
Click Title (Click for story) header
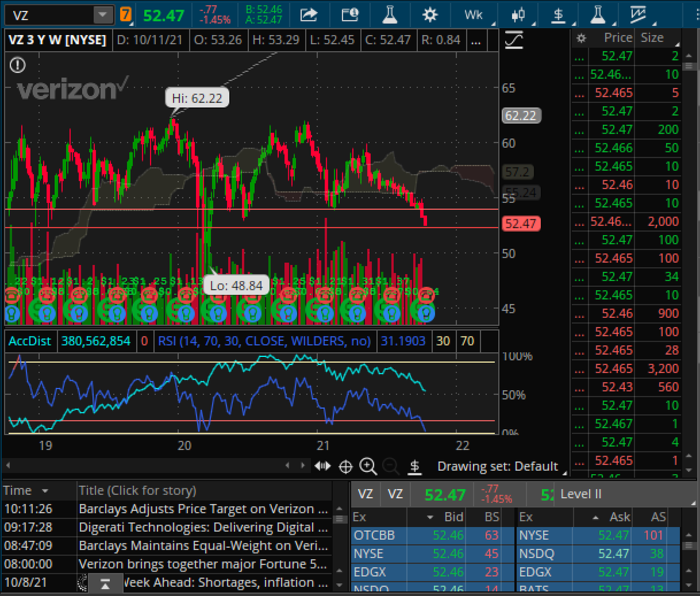coord(138,490)
